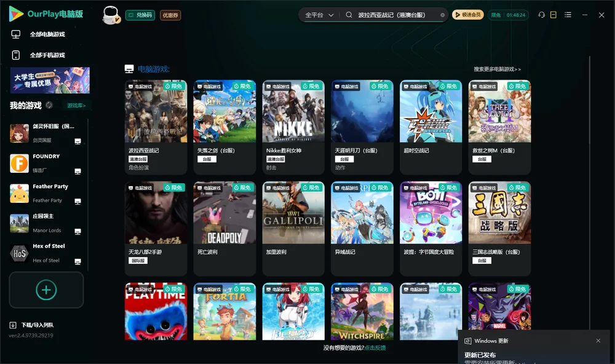
Task: Open the 天龙八部2手游 game card
Action: click(156, 229)
